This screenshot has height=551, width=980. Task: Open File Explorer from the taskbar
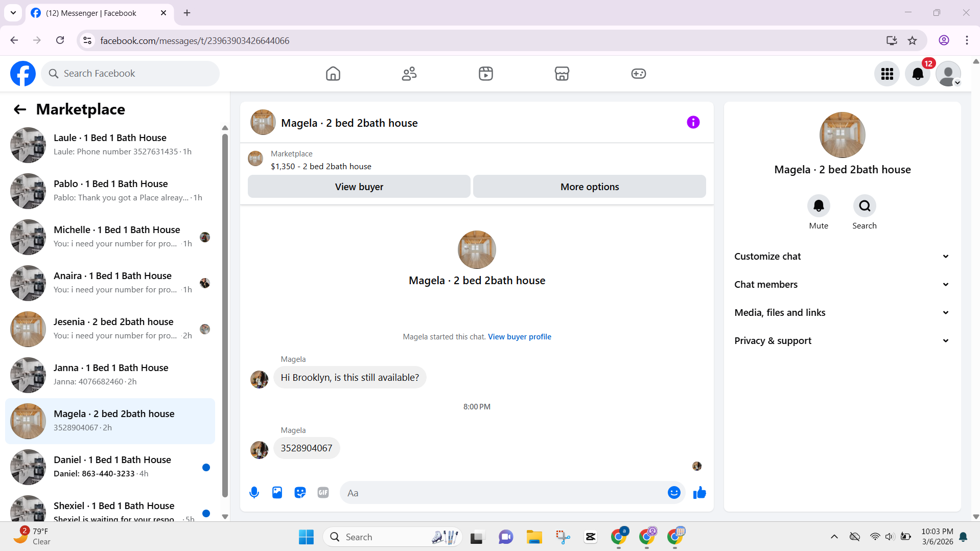tap(534, 537)
